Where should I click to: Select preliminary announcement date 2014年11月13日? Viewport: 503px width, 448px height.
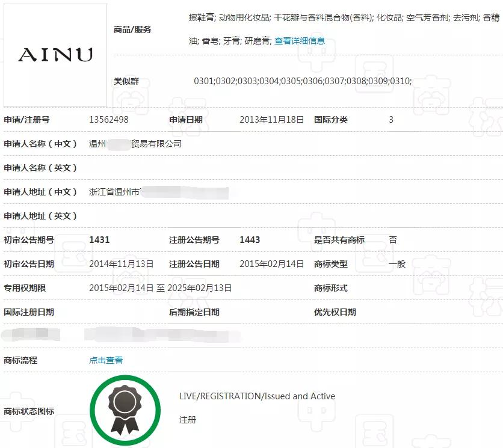tap(122, 264)
